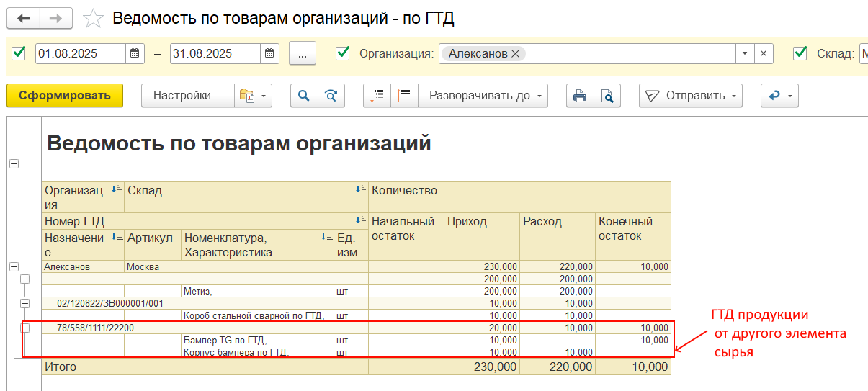Open calendar for start date 01.08.2025
This screenshot has width=868, height=391.
[135, 54]
